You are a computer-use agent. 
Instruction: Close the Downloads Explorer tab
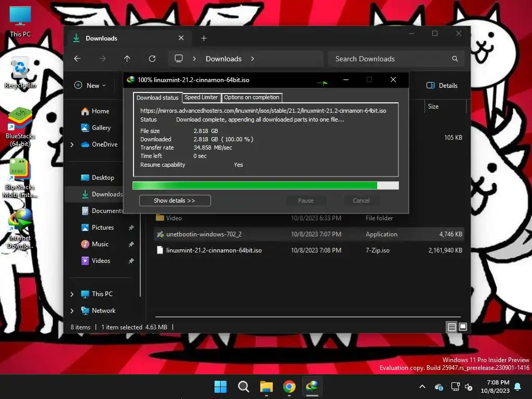[181, 38]
